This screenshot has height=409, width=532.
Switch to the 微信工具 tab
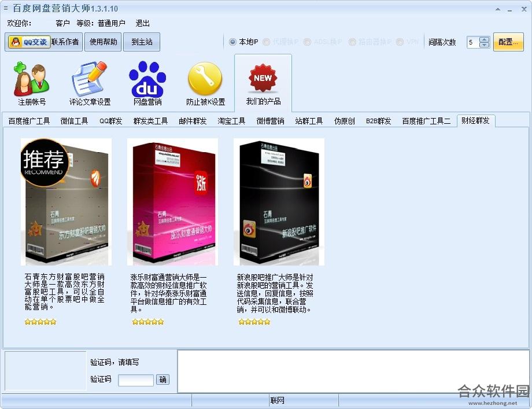[x=74, y=121]
